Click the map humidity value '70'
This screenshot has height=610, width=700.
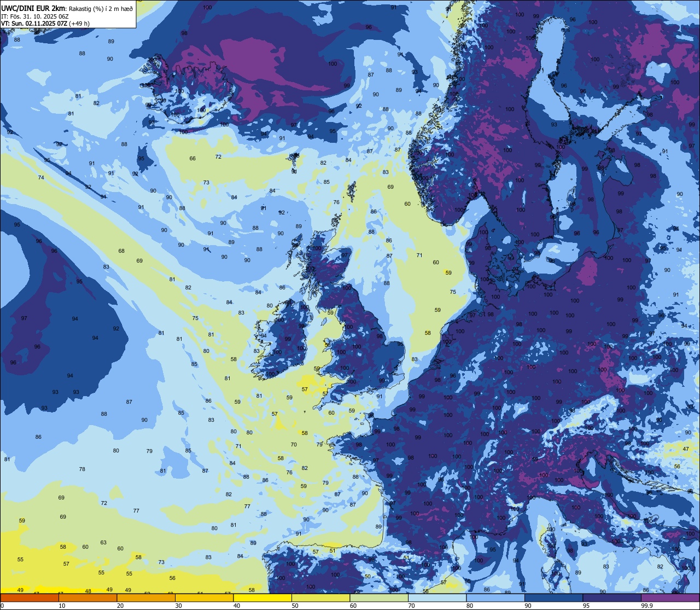coord(294,445)
